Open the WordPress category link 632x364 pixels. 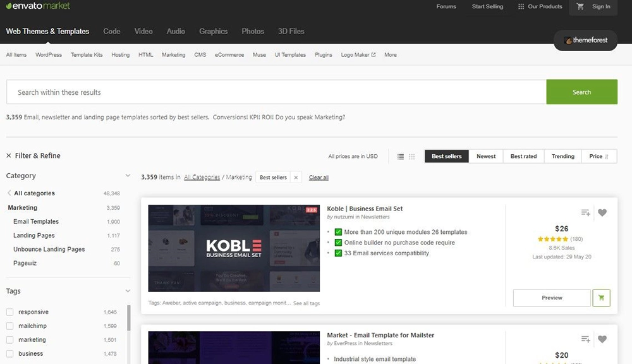coord(49,55)
